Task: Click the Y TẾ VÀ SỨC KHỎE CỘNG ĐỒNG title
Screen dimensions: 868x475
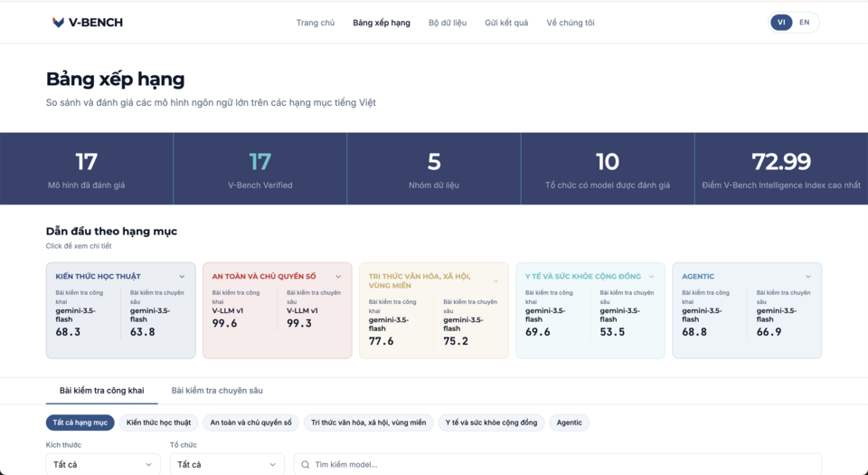Action: point(583,276)
